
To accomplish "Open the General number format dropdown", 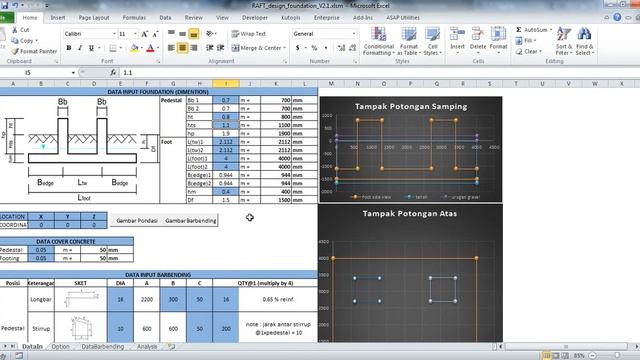I will 353,34.
